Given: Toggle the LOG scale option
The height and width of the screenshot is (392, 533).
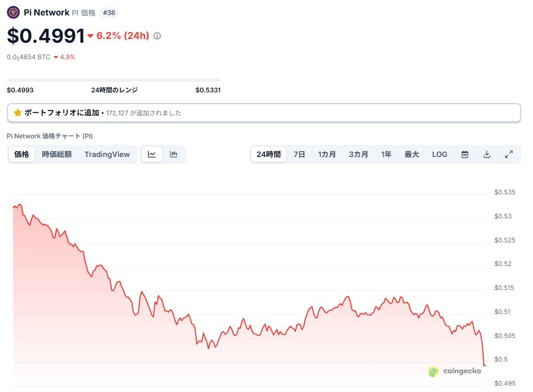Looking at the screenshot, I should click(x=439, y=154).
